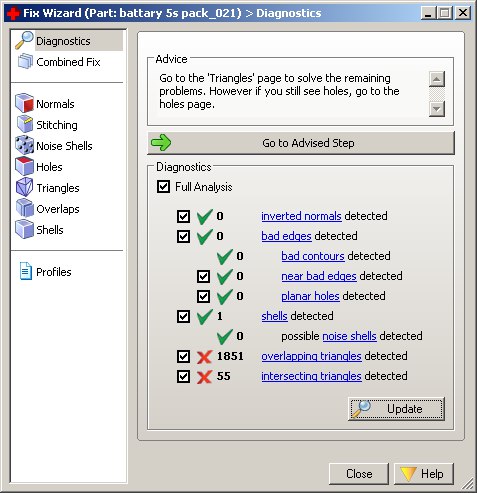Click Go to Advised Step button

click(301, 143)
